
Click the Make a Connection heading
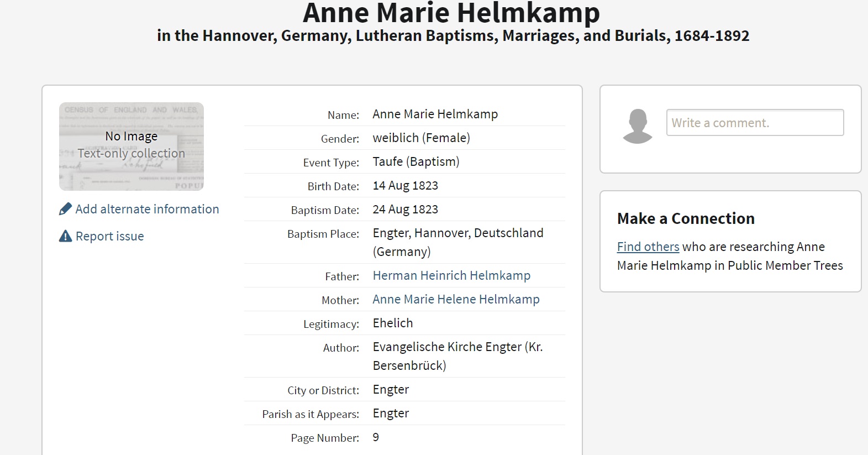tap(686, 218)
